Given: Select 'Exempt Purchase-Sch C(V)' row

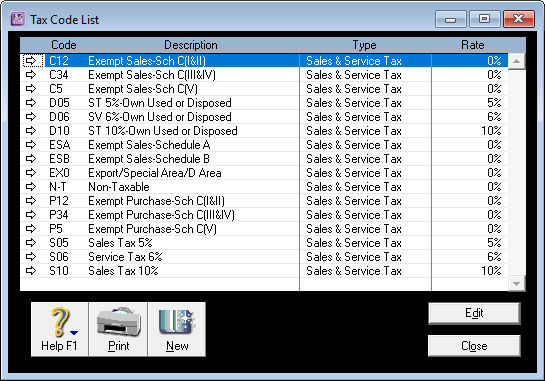Looking at the screenshot, I should (x=264, y=229).
